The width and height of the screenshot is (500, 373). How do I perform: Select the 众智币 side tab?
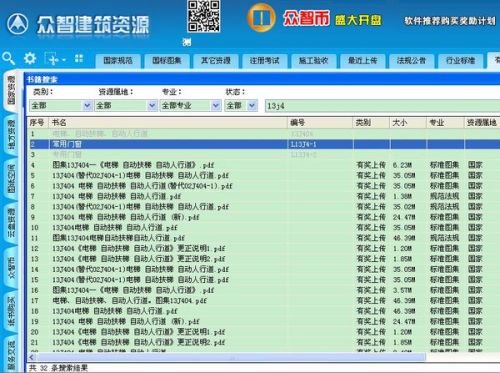click(11, 267)
